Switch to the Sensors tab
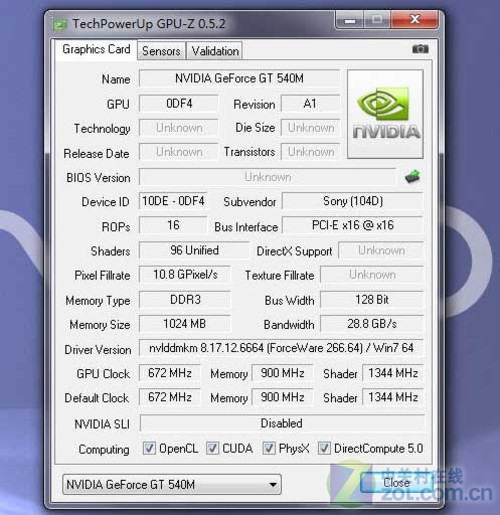The height and width of the screenshot is (515, 500). [161, 51]
